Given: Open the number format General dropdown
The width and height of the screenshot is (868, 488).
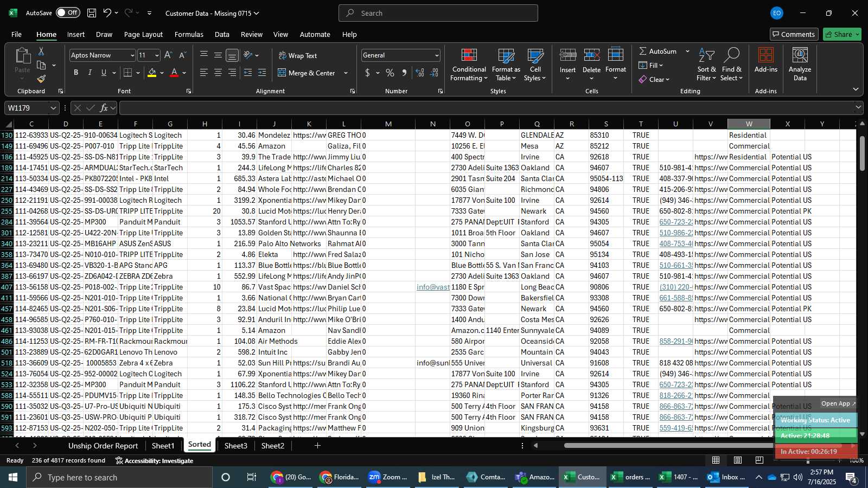Looking at the screenshot, I should tap(437, 55).
